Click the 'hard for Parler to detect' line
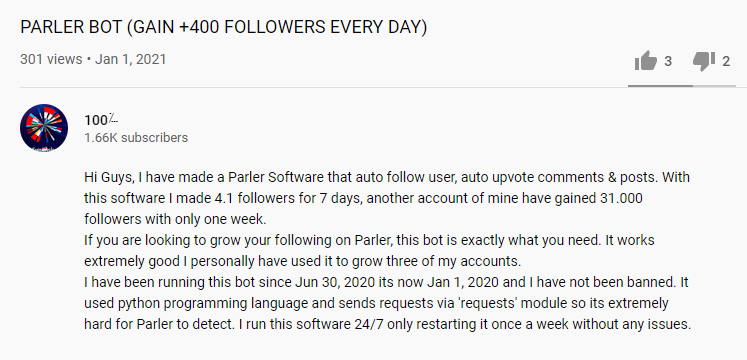Screen dimensions: 747x360 tap(387, 324)
